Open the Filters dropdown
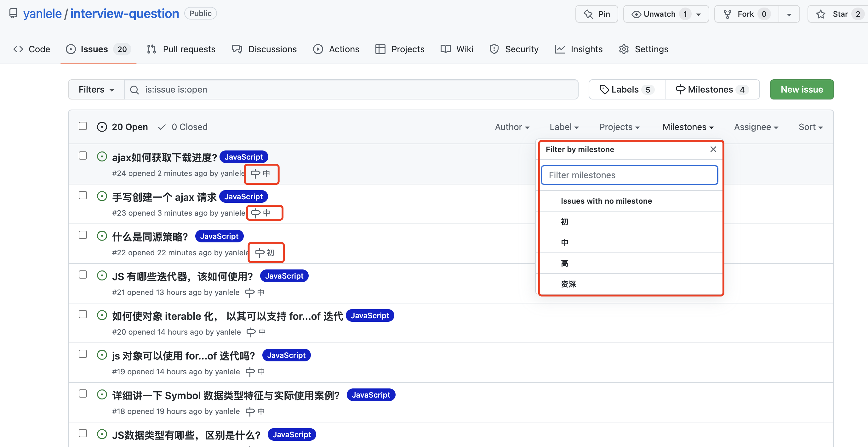868x447 pixels. click(x=96, y=90)
